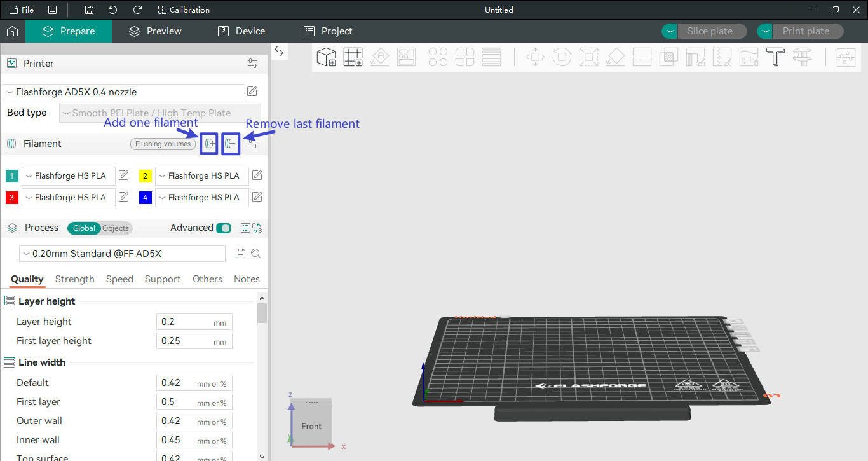Click the Arrange all objects icon
Image resolution: width=868 pixels, height=461 pixels.
407,57
